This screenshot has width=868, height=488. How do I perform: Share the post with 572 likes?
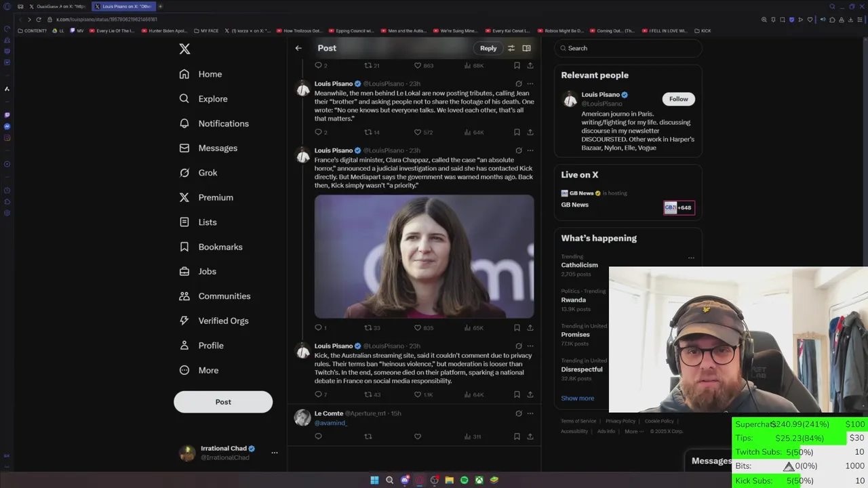click(530, 132)
